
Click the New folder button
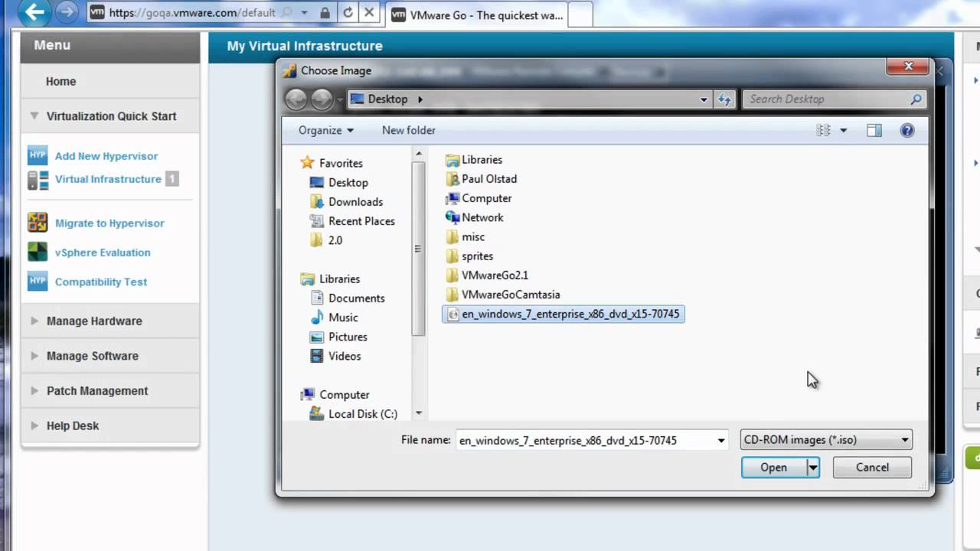[409, 130]
